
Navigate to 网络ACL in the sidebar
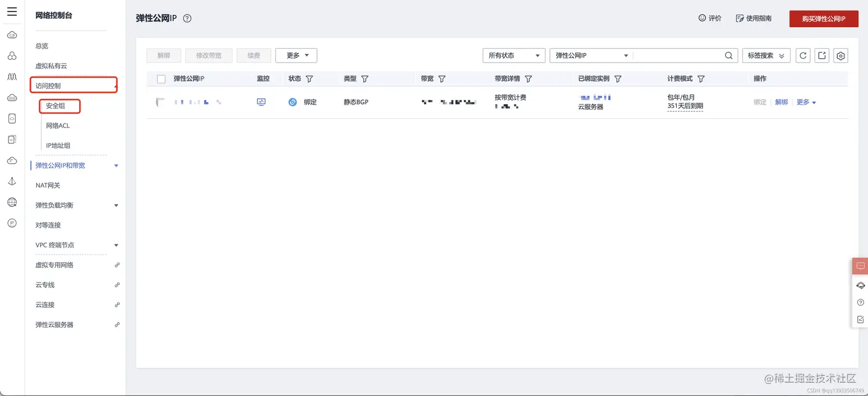click(x=57, y=125)
